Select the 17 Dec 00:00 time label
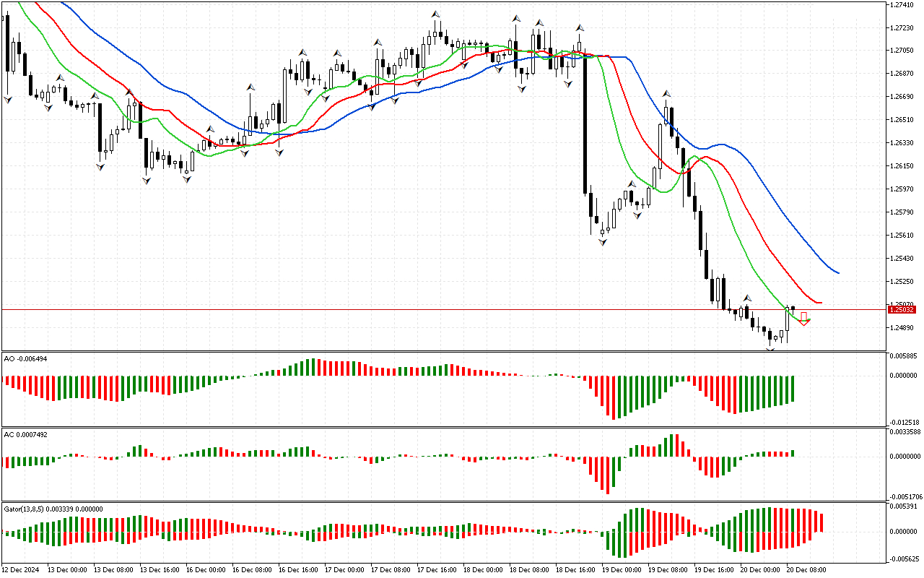This screenshot has width=924, height=578. coord(344,570)
